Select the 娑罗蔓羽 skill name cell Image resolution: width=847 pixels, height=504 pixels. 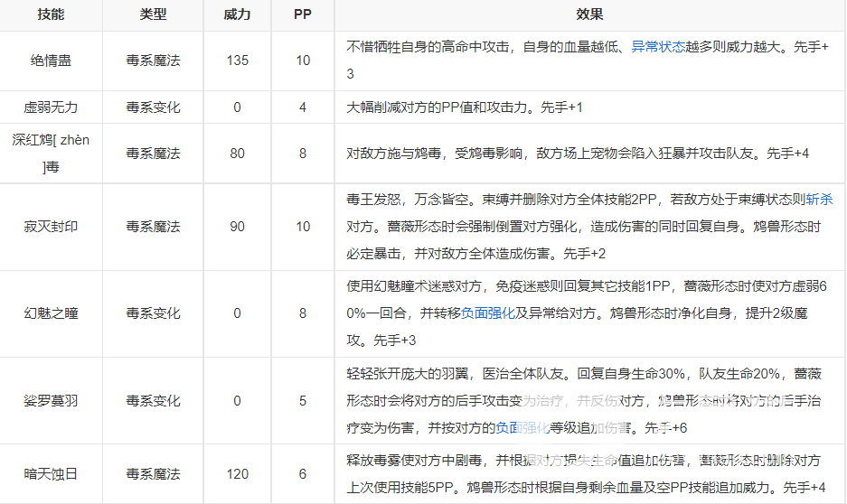[51, 400]
